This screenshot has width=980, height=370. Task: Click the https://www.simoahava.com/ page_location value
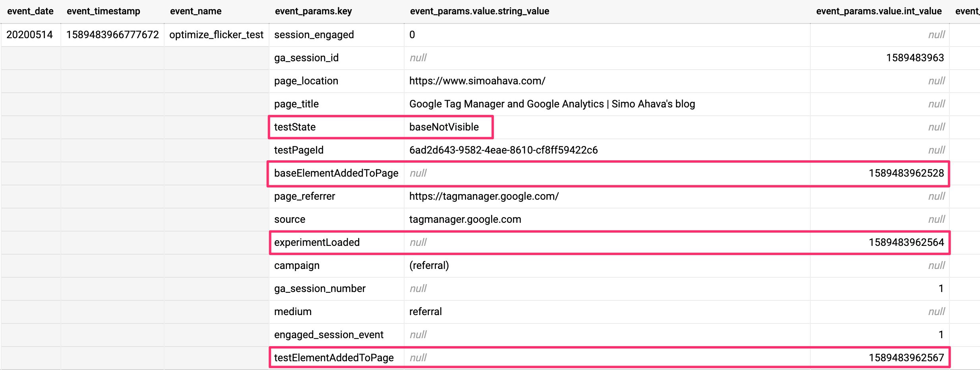click(x=477, y=81)
